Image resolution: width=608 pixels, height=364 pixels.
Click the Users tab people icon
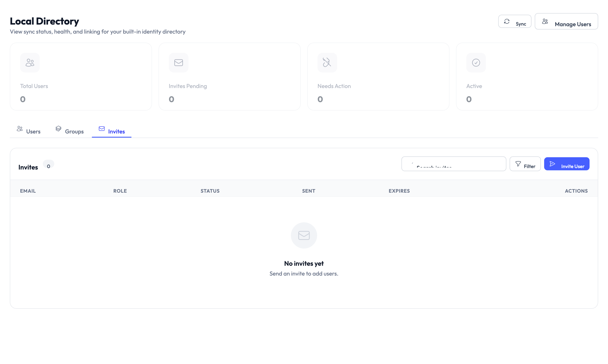click(x=20, y=128)
